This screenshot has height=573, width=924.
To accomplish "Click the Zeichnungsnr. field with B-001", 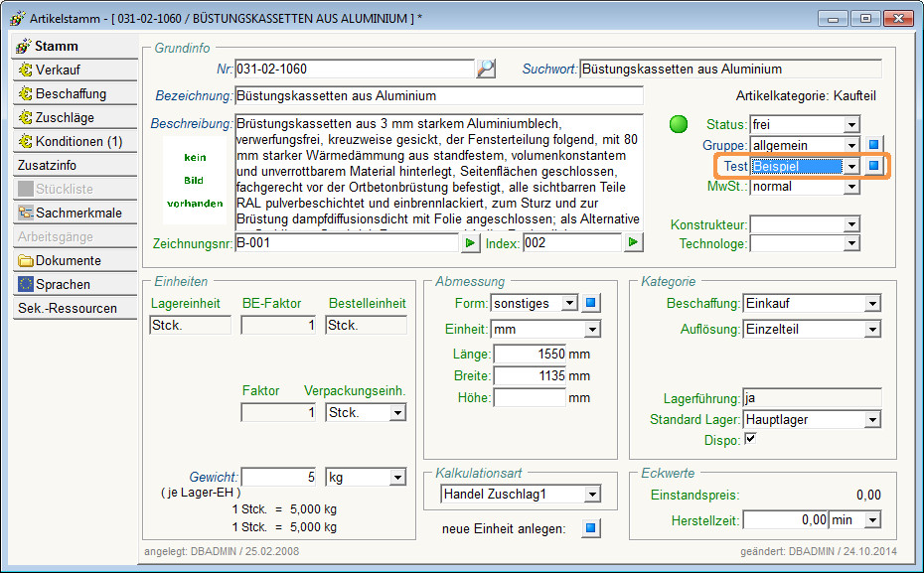I will pyautogui.click(x=347, y=242).
